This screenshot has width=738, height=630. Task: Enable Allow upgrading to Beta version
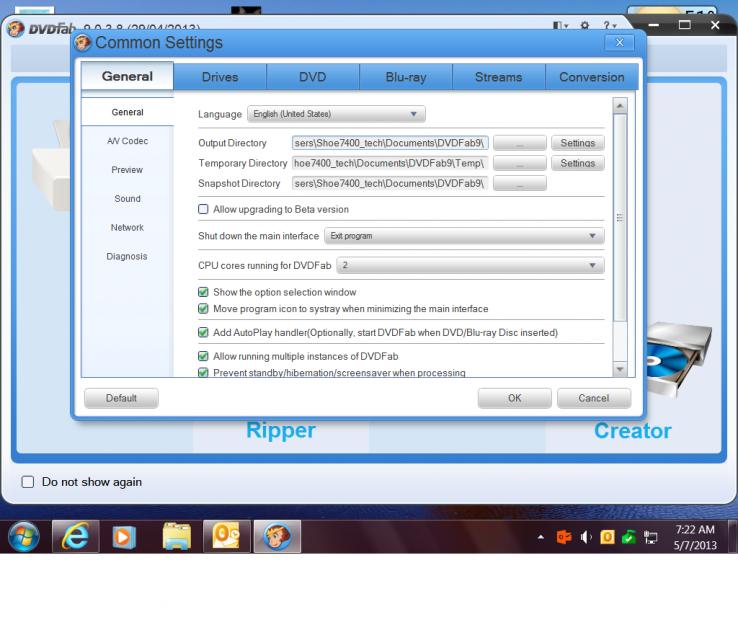[x=203, y=209]
